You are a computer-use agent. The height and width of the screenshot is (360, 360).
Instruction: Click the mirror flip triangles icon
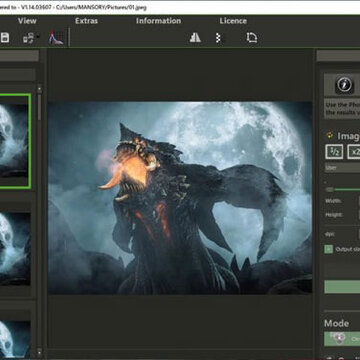[195, 38]
